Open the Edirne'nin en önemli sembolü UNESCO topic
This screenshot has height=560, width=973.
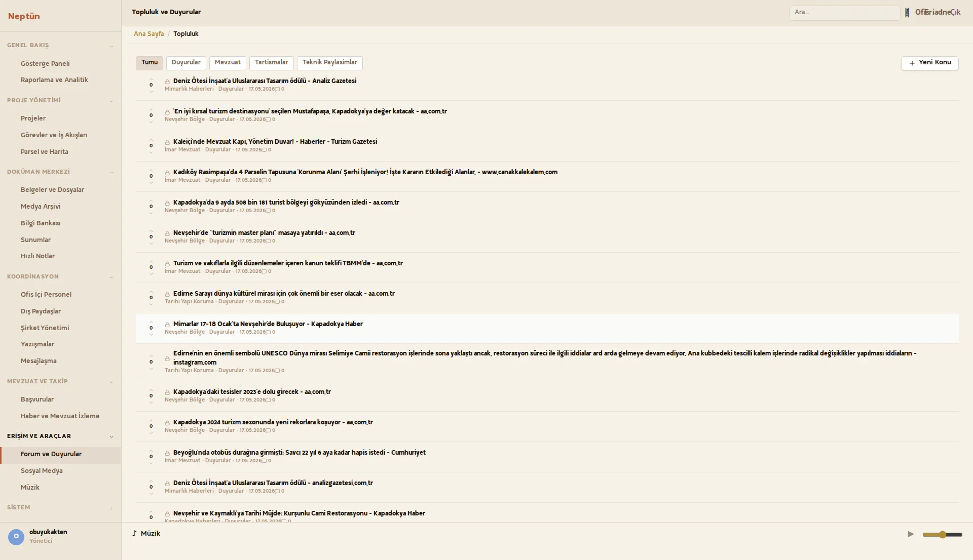coord(545,358)
